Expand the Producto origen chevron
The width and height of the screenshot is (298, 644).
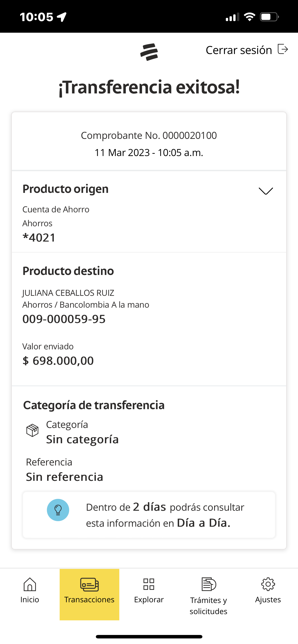pos(266,191)
